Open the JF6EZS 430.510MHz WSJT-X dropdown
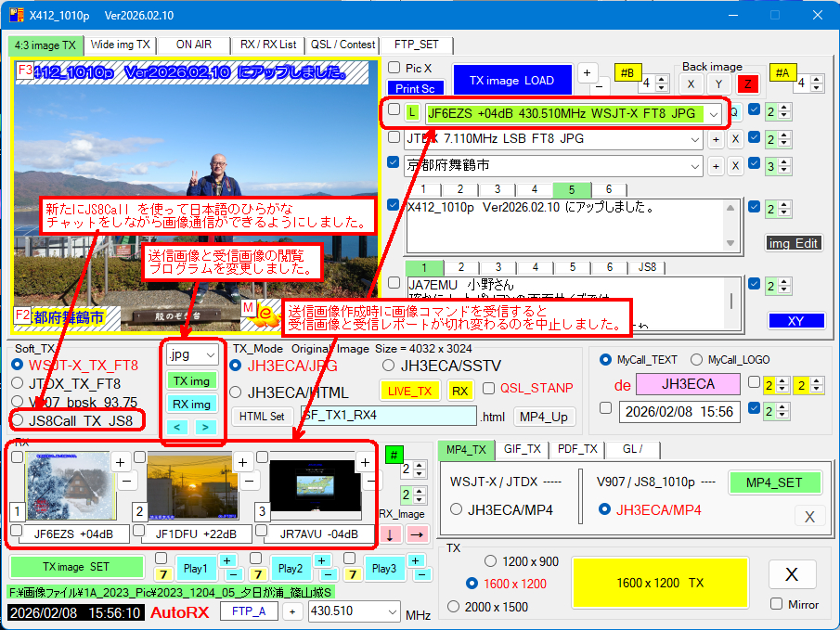 click(712, 113)
